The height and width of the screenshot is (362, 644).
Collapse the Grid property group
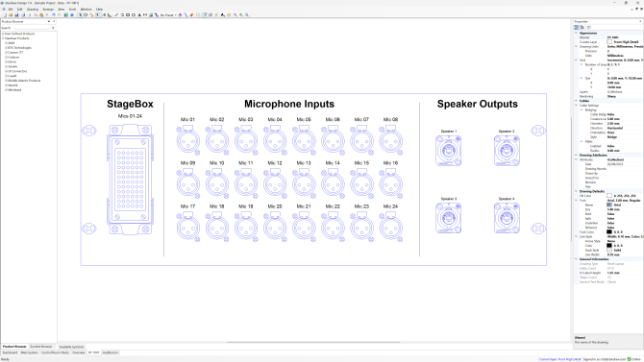tap(576, 60)
